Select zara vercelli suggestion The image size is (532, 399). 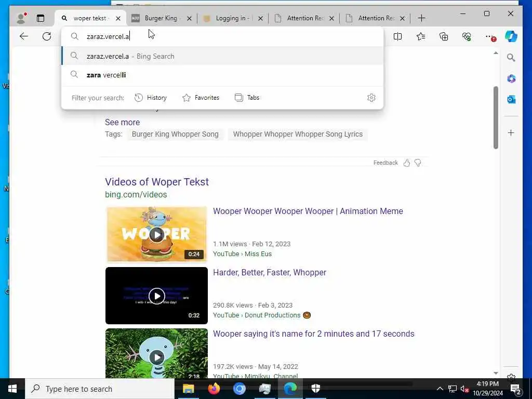coord(222,75)
